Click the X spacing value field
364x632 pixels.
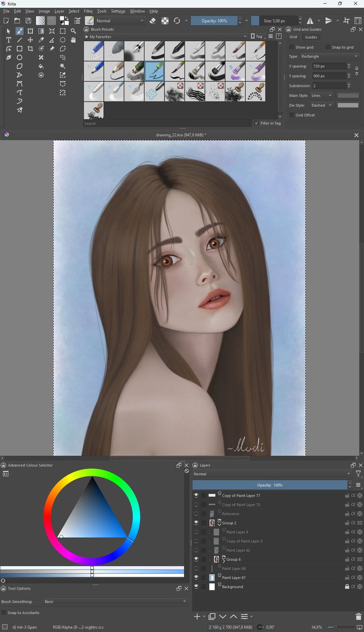click(329, 66)
